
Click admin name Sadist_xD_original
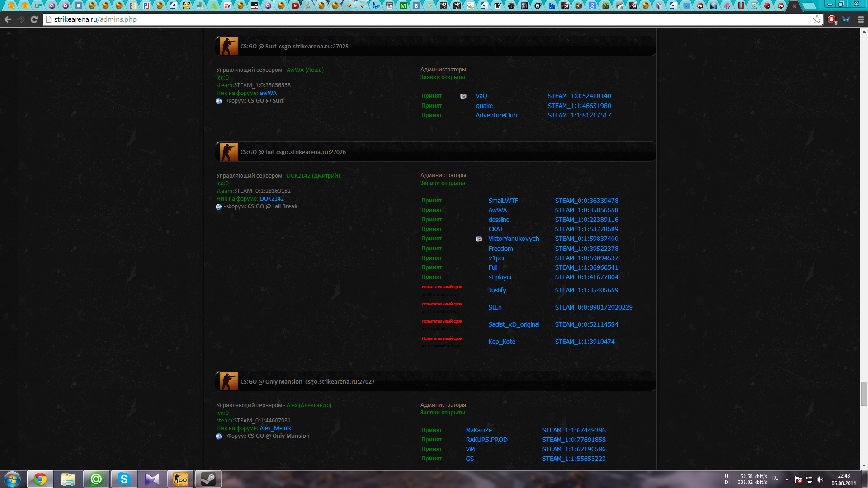pos(514,324)
